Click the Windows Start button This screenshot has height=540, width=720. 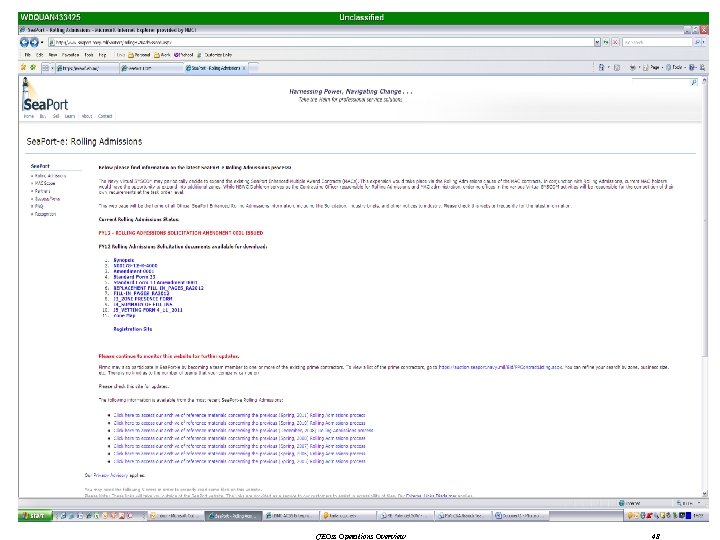35,516
